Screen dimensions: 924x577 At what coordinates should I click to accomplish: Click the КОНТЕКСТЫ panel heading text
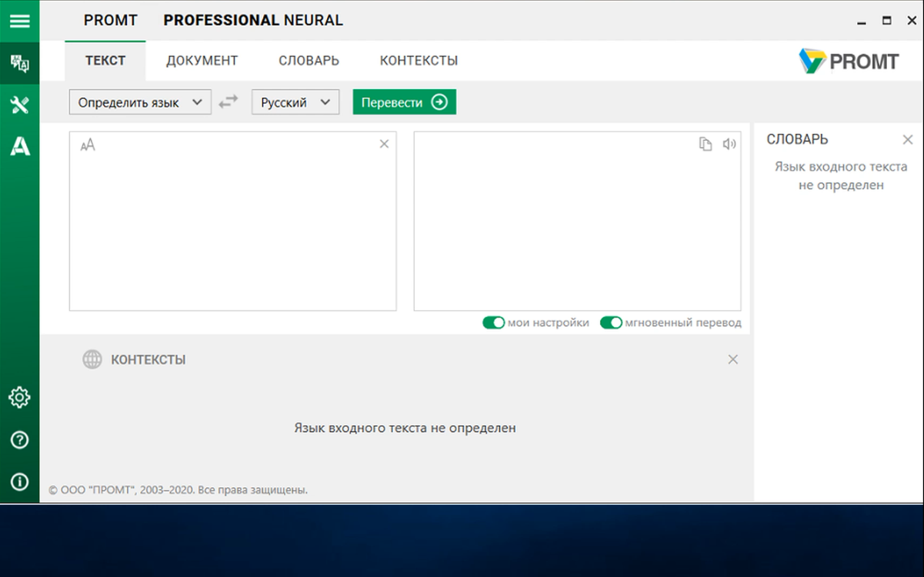pyautogui.click(x=148, y=359)
